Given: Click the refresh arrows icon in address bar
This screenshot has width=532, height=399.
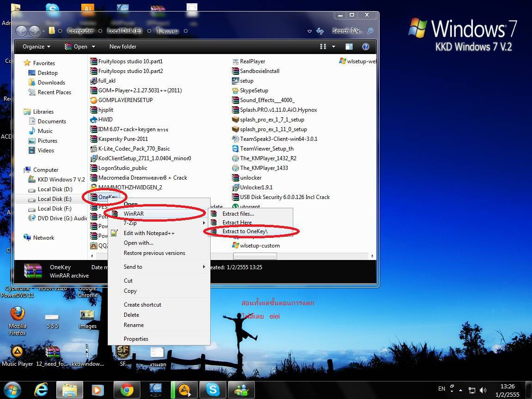Looking at the screenshot, I should [320, 31].
